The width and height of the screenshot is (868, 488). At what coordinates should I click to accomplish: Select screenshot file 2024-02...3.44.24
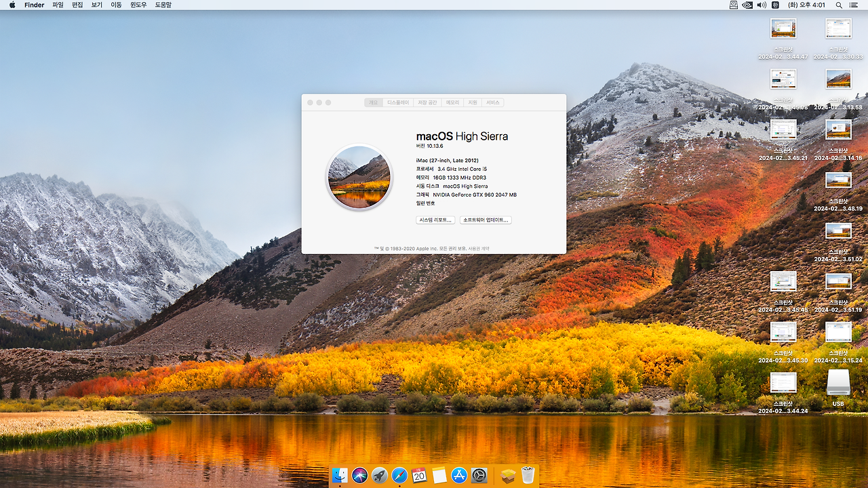tap(783, 393)
